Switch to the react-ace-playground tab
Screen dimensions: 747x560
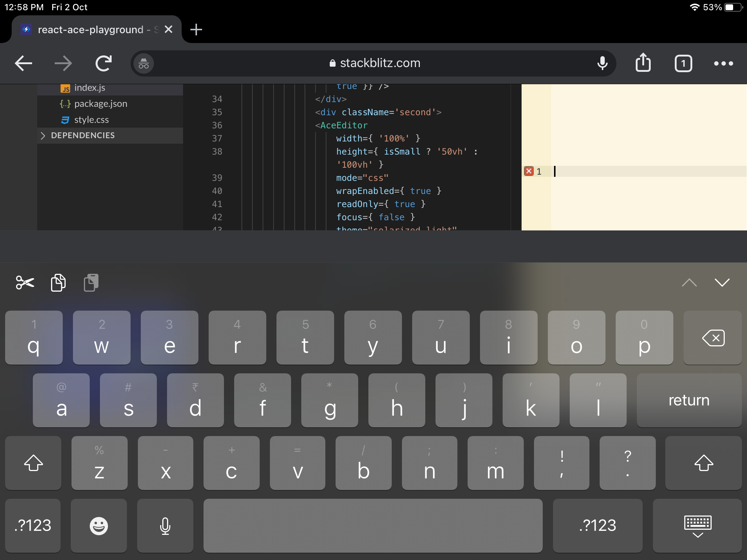pyautogui.click(x=91, y=29)
